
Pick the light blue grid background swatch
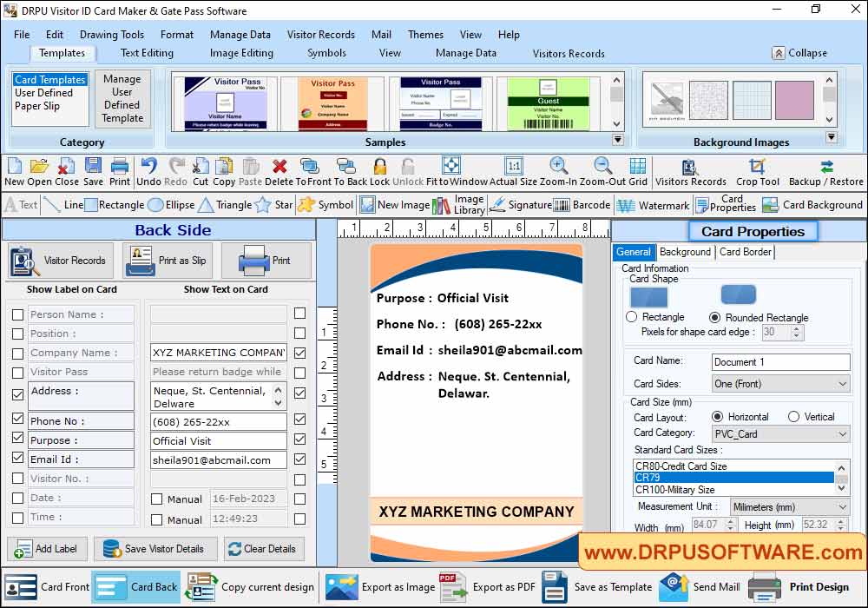tap(752, 100)
